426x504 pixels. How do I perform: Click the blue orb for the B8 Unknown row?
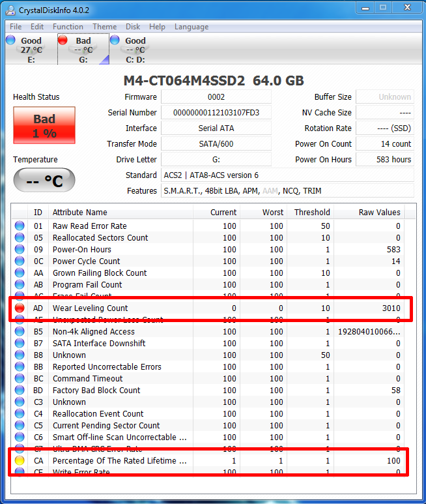click(20, 355)
